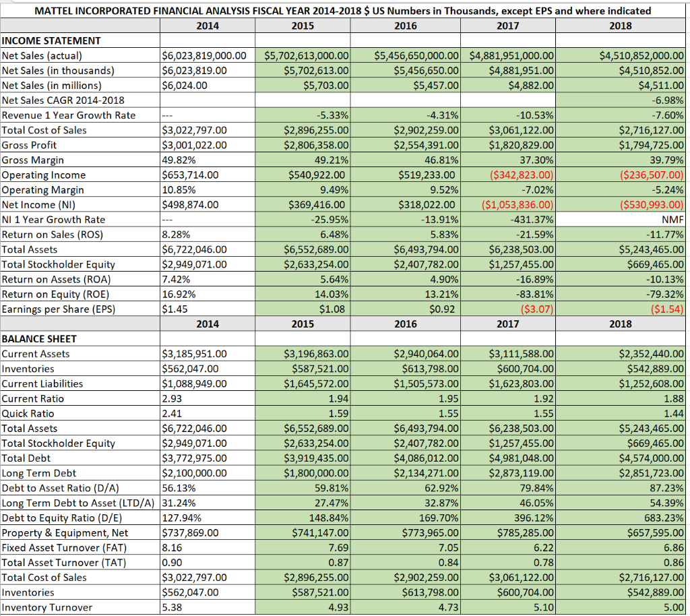Click the Gross Margin row label
The height and width of the screenshot is (616, 690).
tap(32, 160)
